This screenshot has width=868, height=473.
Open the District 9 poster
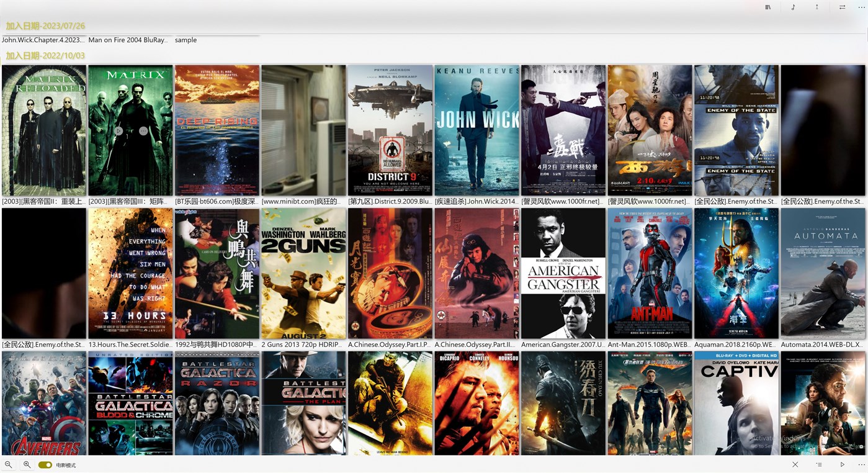[390, 130]
